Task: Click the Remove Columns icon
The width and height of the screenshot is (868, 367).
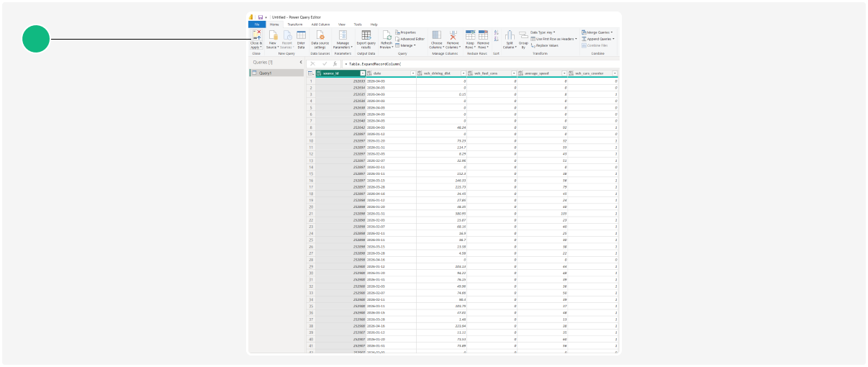Action: (x=453, y=35)
